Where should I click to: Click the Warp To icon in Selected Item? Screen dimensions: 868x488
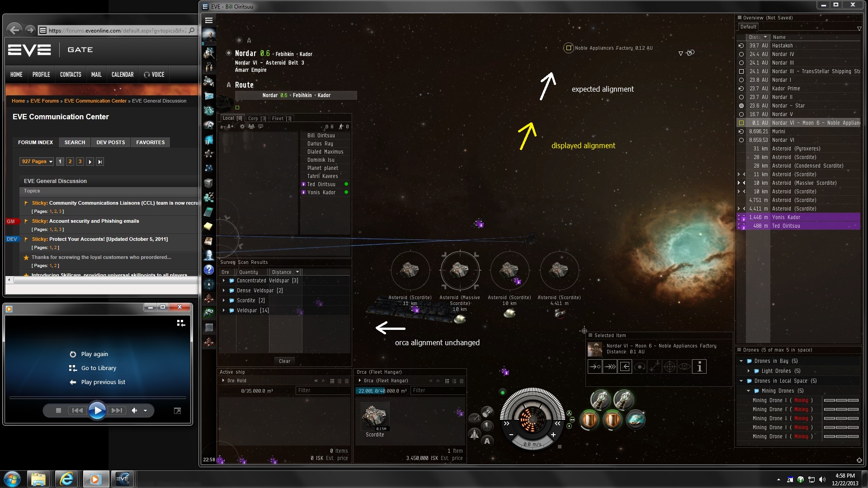click(x=610, y=367)
